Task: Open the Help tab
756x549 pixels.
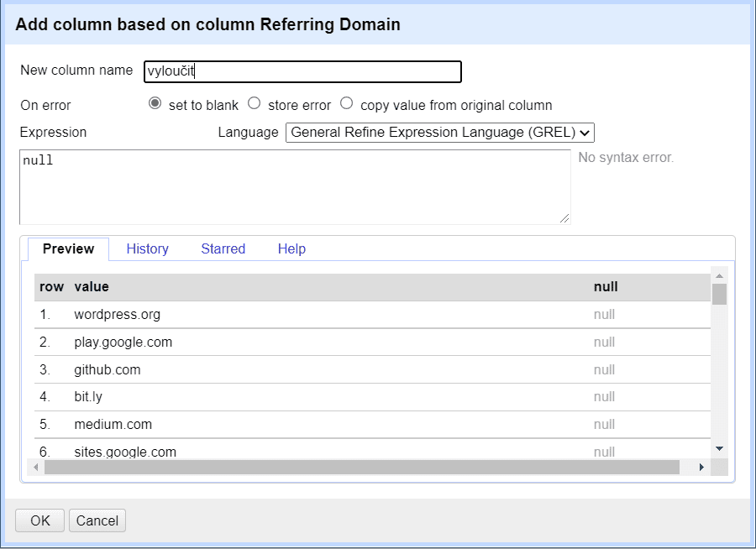Action: [291, 248]
